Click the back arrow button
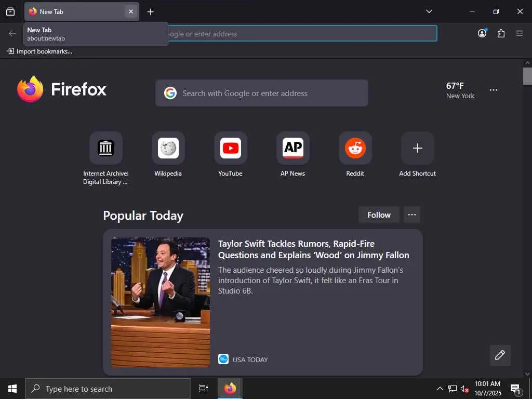 point(12,33)
